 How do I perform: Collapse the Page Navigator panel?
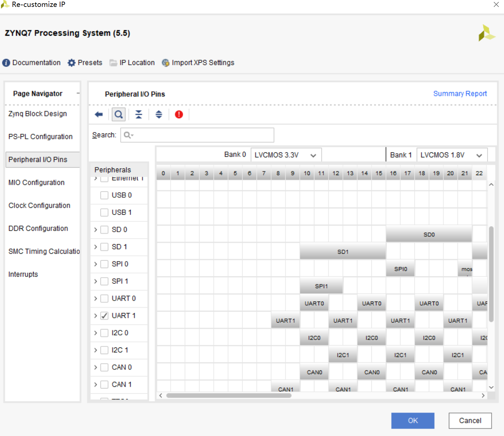tap(78, 93)
